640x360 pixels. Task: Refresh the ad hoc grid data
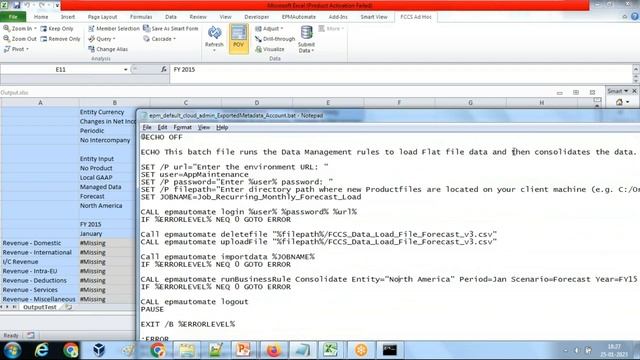click(214, 38)
